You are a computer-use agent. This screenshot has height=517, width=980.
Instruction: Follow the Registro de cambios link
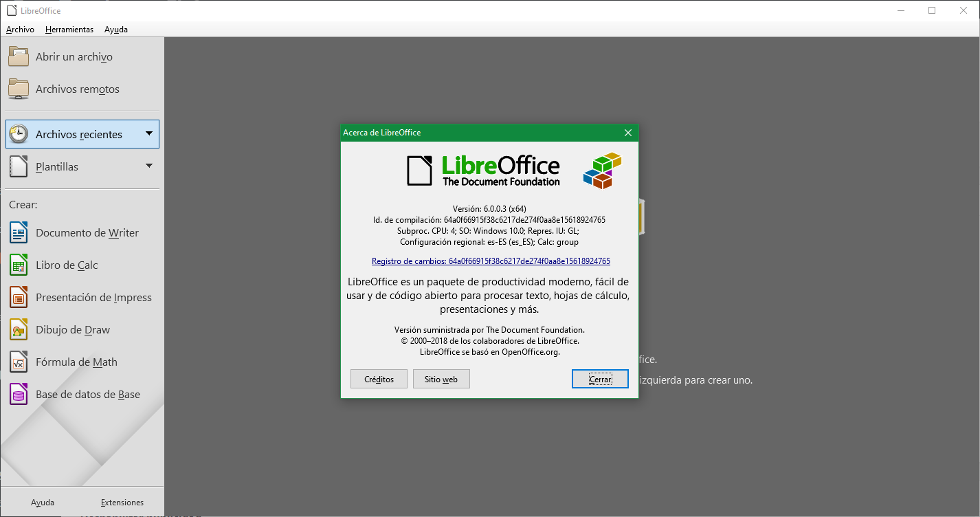pos(491,261)
